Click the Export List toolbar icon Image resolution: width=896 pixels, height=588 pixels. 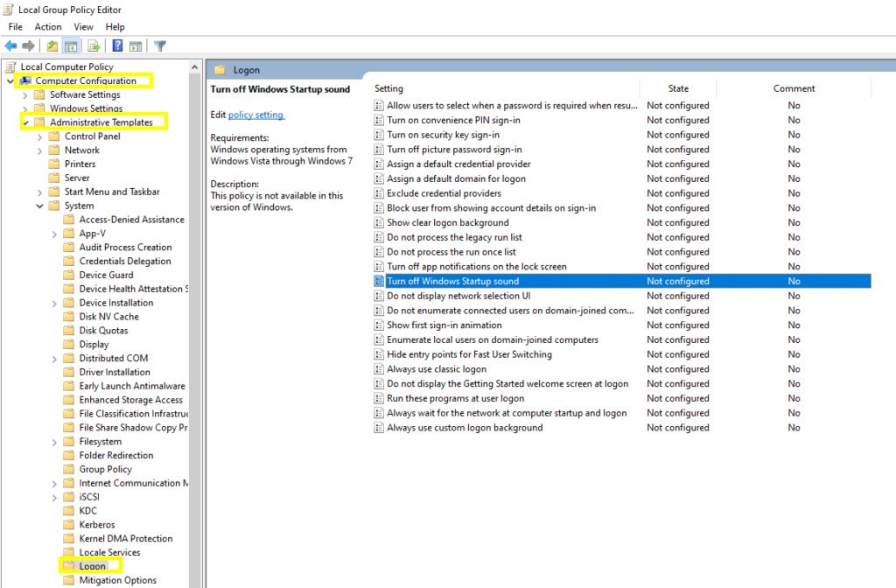(94, 45)
